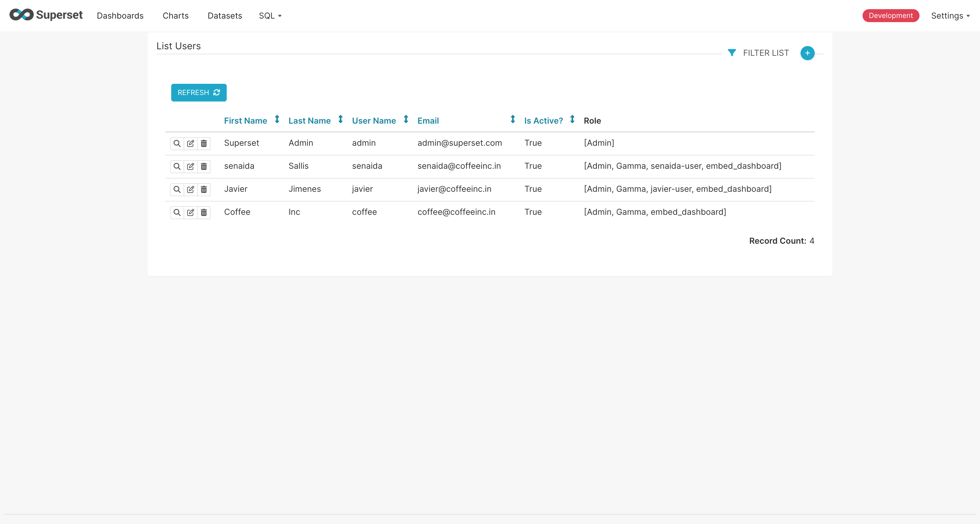980x524 pixels.
Task: Refresh the users list
Action: tap(199, 92)
